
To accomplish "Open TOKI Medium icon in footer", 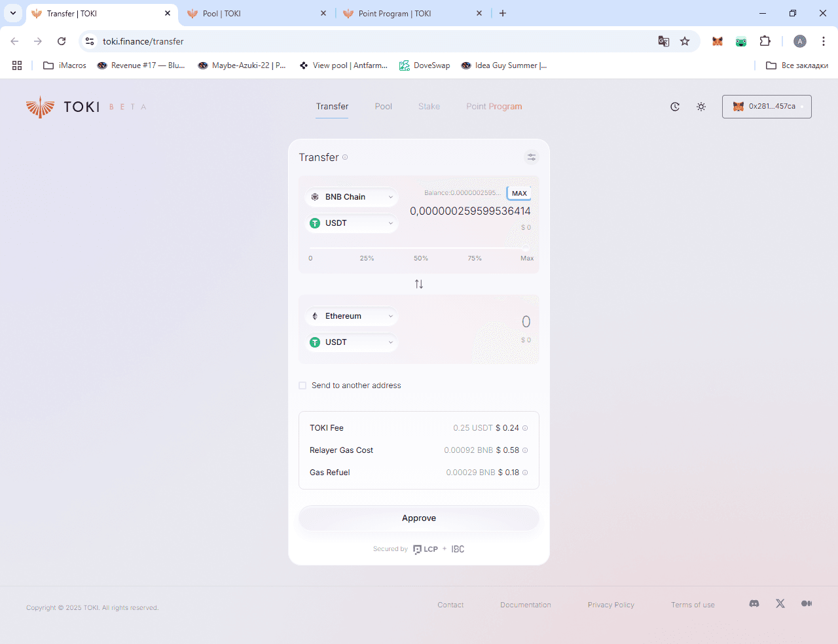I will click(807, 603).
